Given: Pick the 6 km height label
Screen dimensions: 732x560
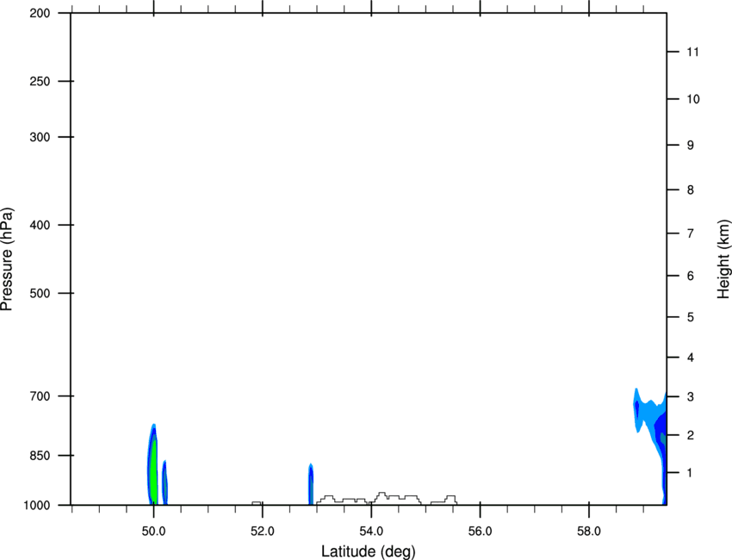Looking at the screenshot, I should 691,276.
